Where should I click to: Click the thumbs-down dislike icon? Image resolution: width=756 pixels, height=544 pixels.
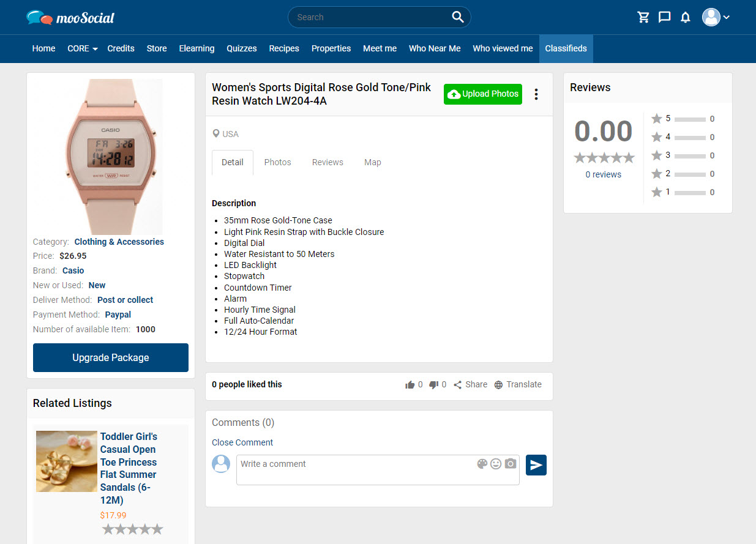point(434,385)
